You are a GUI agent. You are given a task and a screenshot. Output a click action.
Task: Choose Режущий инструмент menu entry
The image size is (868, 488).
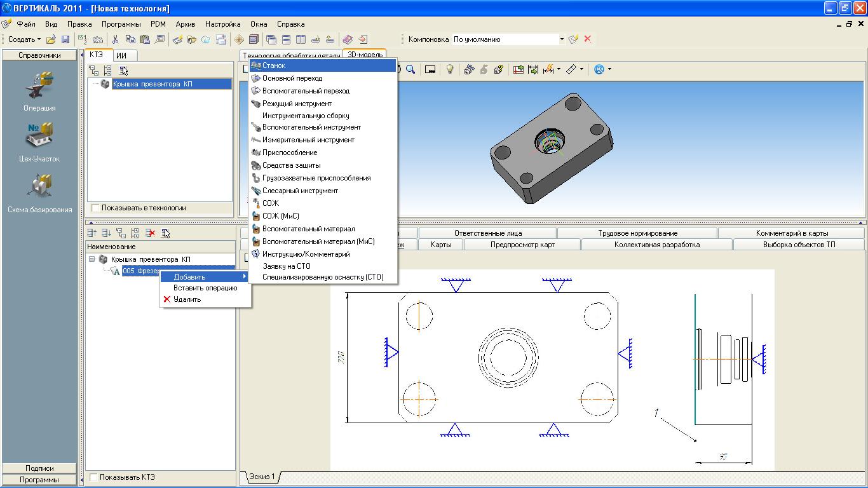(x=323, y=104)
